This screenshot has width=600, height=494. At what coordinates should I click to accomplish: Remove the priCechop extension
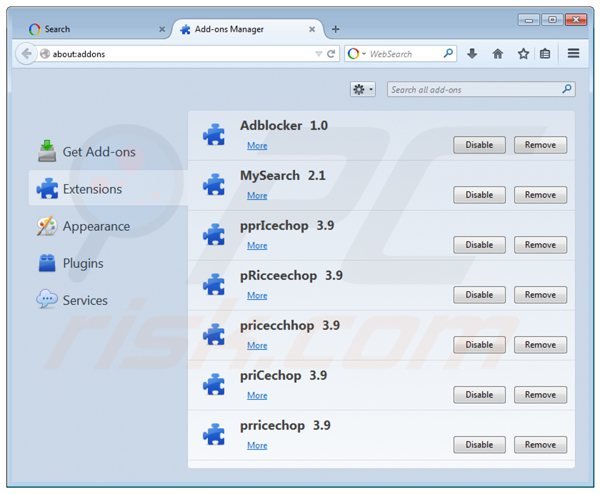click(540, 395)
